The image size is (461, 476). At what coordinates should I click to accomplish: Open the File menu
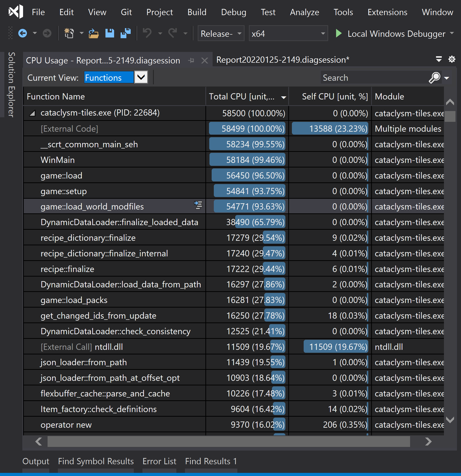[38, 12]
